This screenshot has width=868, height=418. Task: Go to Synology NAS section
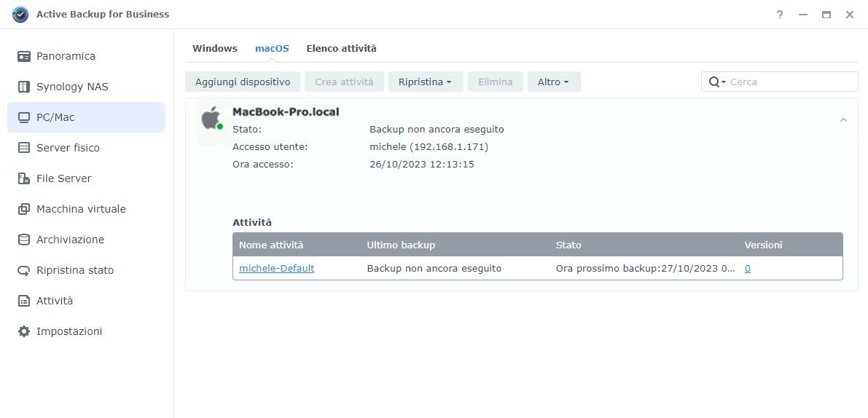[x=86, y=87]
